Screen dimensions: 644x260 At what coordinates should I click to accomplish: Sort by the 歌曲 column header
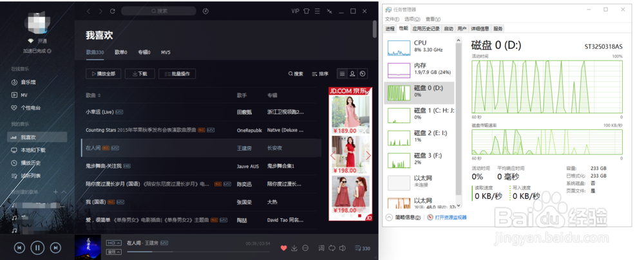pos(93,95)
